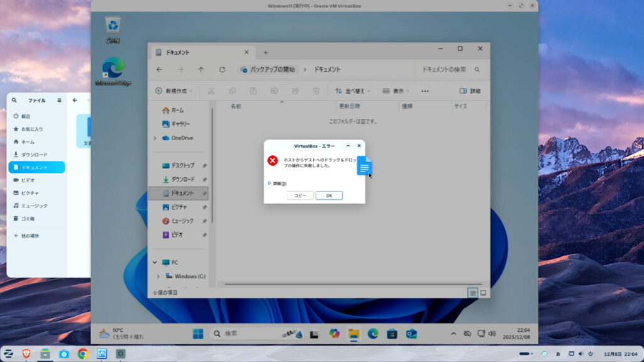The width and height of the screenshot is (644, 362).
Task: Open the Recycle Bin desktop icon
Action: point(113,28)
